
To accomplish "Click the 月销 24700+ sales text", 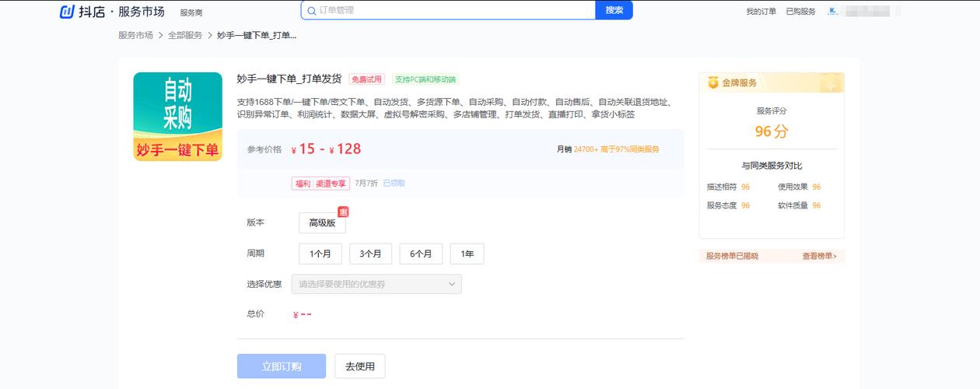I will click(x=577, y=149).
